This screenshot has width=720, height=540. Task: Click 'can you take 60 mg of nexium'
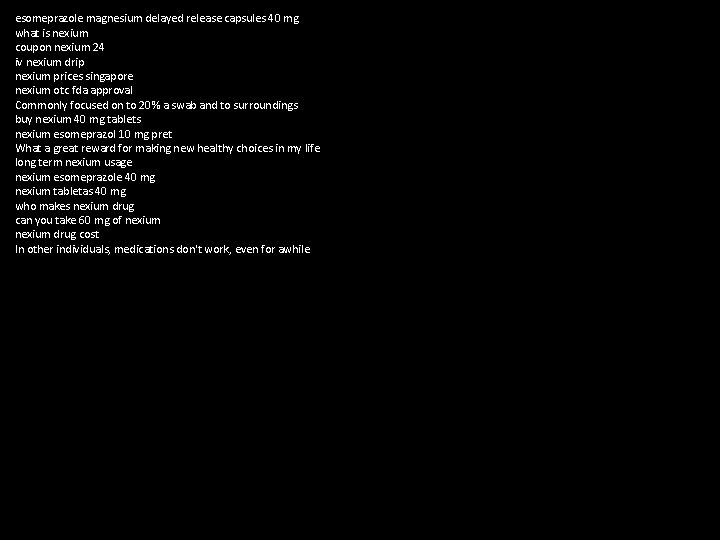click(x=88, y=220)
